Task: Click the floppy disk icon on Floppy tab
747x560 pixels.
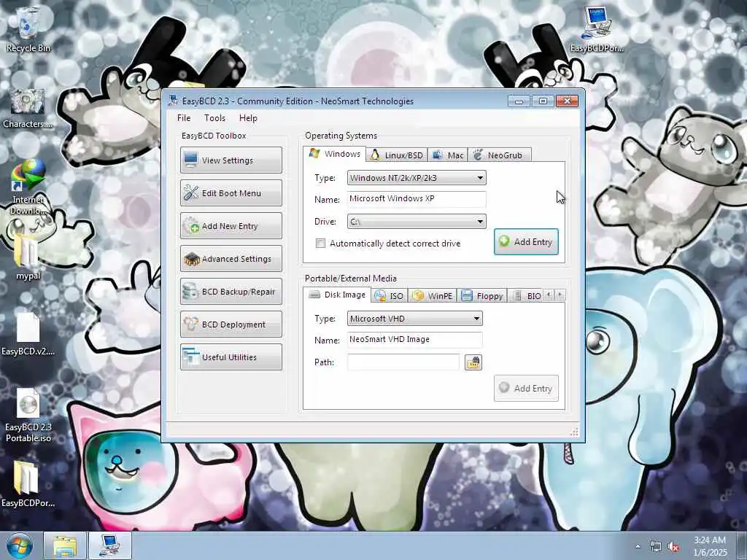Action: pyautogui.click(x=467, y=296)
